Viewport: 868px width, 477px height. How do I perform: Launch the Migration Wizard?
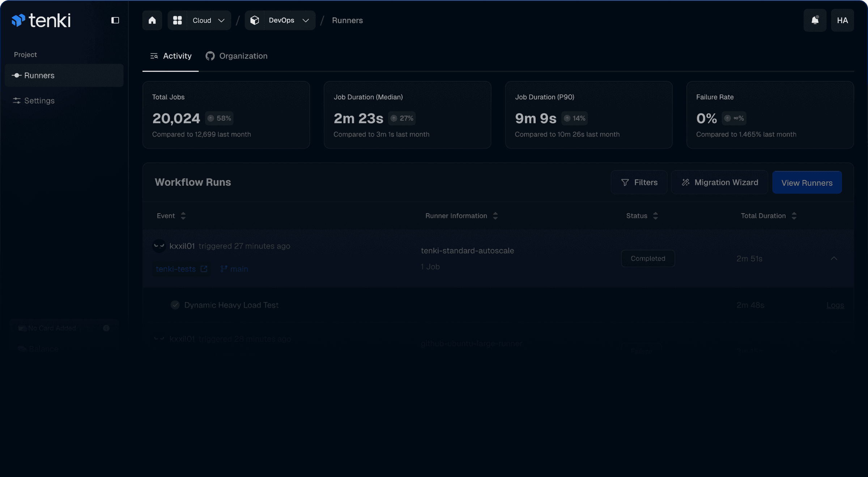coord(720,182)
